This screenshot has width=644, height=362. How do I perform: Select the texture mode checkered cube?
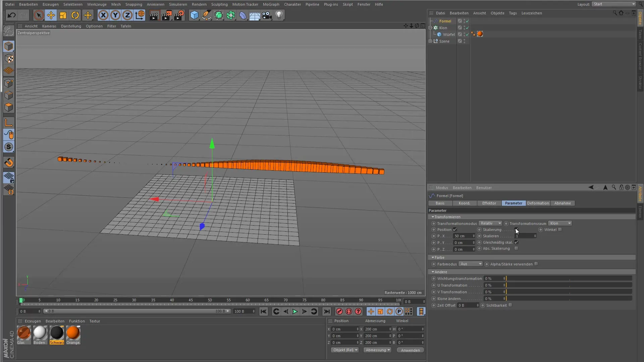click(9, 59)
